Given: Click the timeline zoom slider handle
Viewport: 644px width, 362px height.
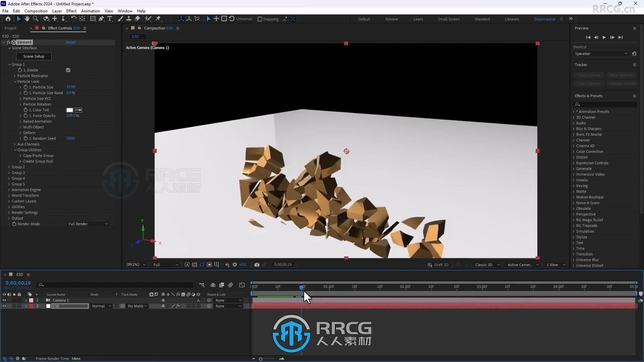Looking at the screenshot, I should [260, 359].
